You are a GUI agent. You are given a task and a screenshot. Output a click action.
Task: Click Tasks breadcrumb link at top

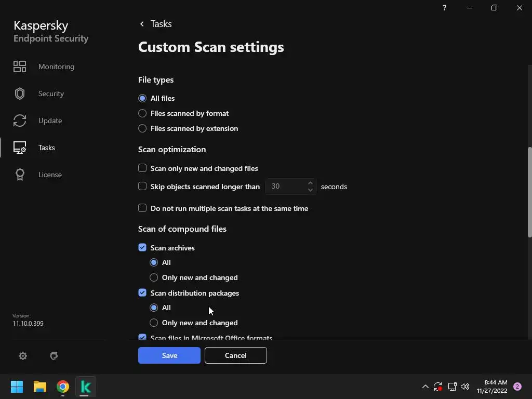pos(161,24)
